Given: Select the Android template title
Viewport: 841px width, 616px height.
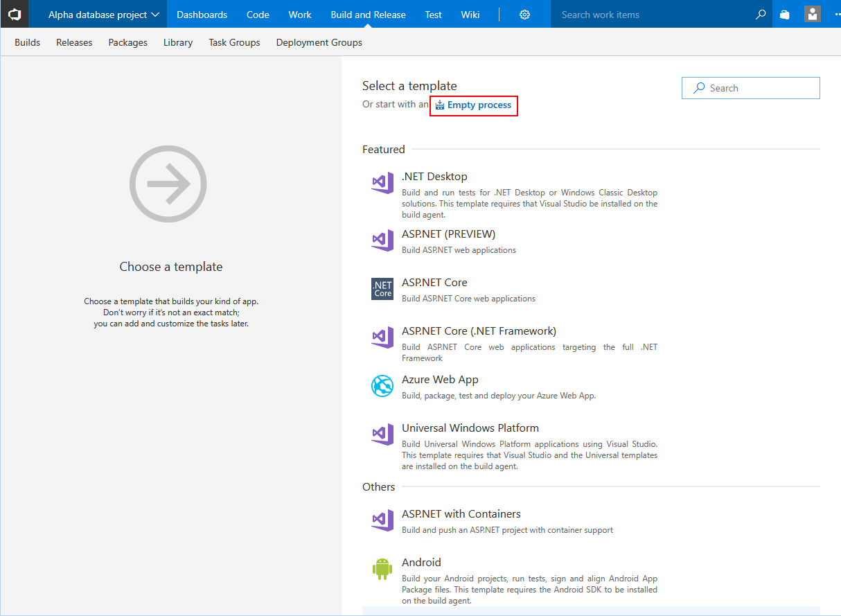Looking at the screenshot, I should pyautogui.click(x=421, y=563).
